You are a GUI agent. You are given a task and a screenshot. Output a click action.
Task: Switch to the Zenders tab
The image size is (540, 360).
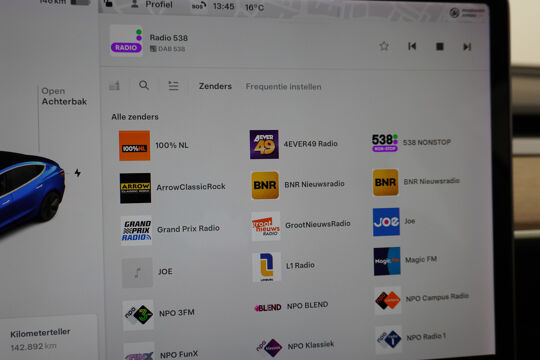(x=215, y=86)
